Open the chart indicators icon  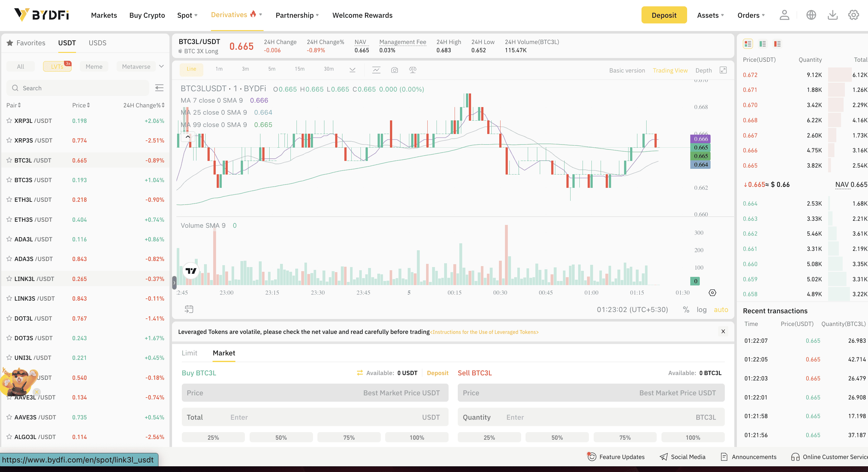tap(376, 70)
